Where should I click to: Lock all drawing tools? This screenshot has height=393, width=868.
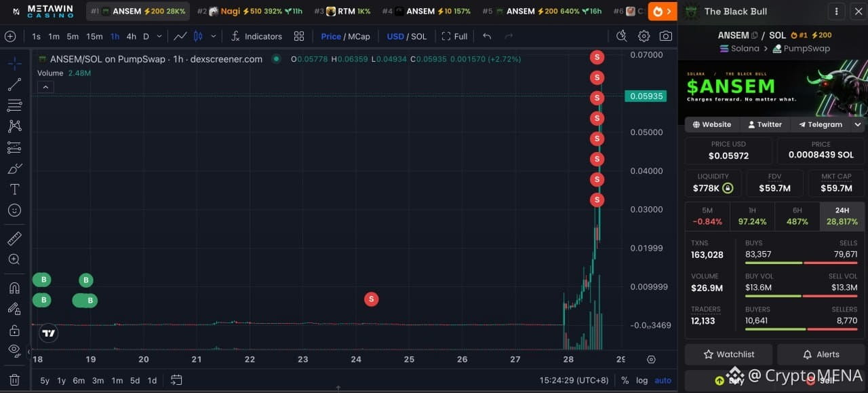pyautogui.click(x=14, y=330)
